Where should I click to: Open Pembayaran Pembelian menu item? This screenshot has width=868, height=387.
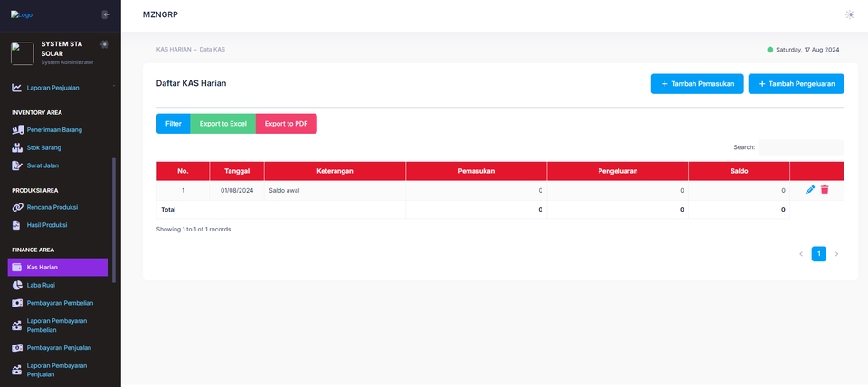[58, 303]
